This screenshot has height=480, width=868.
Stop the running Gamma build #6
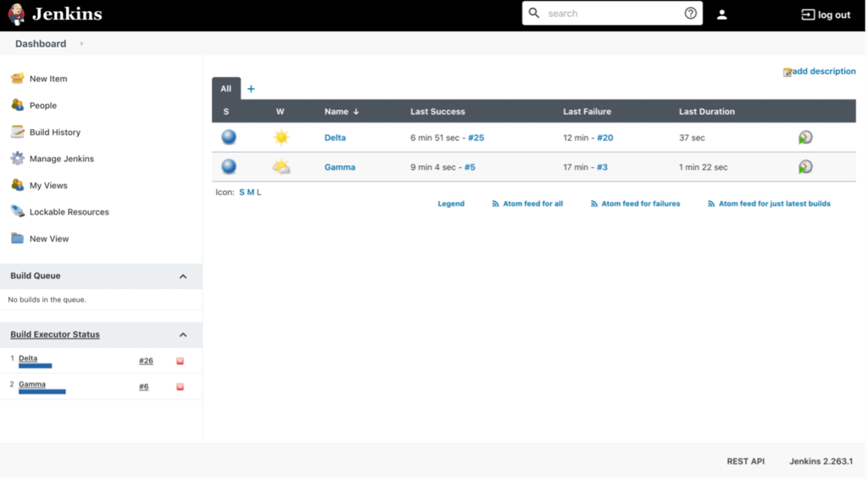point(180,387)
